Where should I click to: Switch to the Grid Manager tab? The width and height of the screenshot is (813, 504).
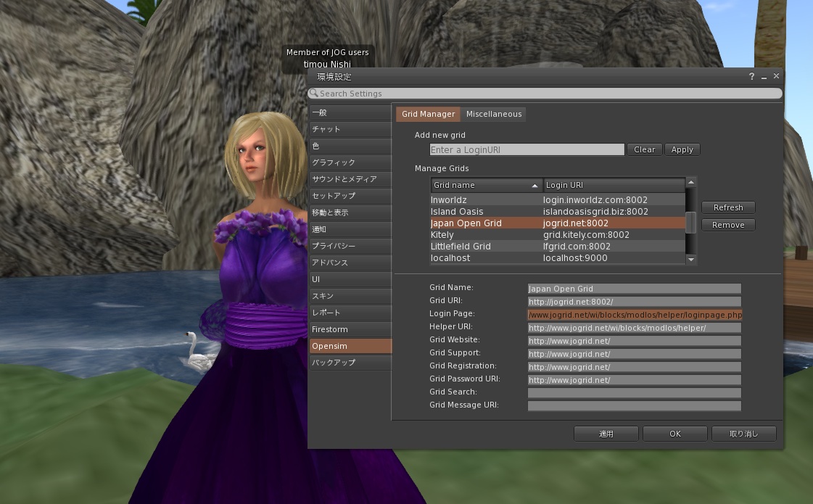pos(428,114)
